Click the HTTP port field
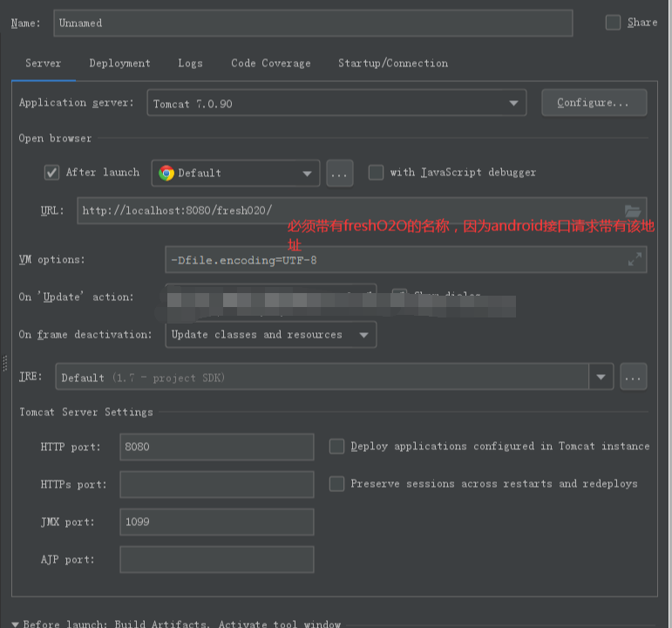 click(x=217, y=447)
